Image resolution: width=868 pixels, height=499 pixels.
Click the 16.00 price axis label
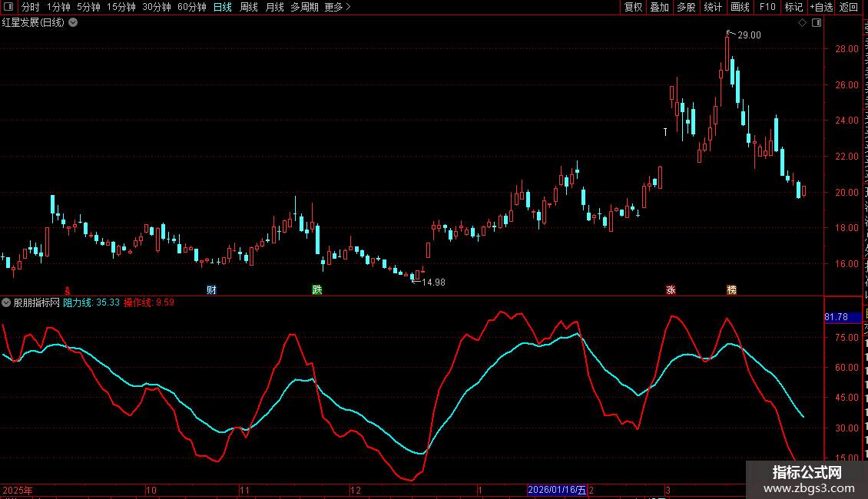click(x=847, y=264)
